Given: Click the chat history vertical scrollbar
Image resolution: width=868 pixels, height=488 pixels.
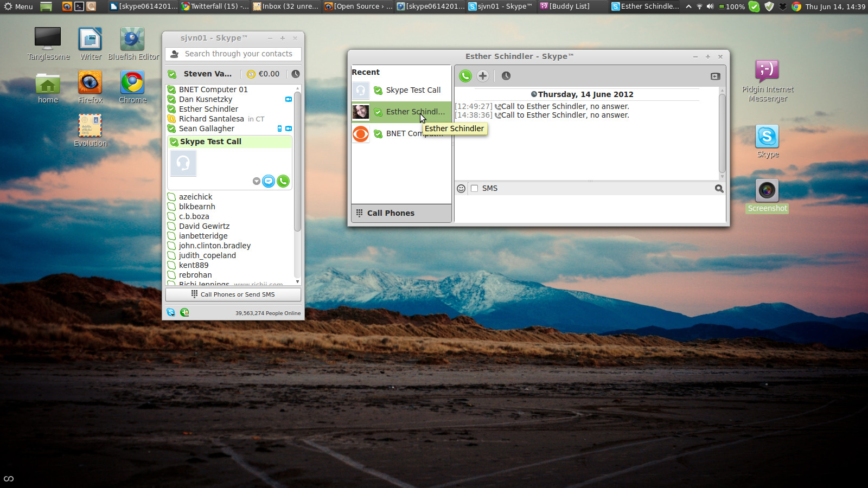Looking at the screenshot, I should pos(722,133).
